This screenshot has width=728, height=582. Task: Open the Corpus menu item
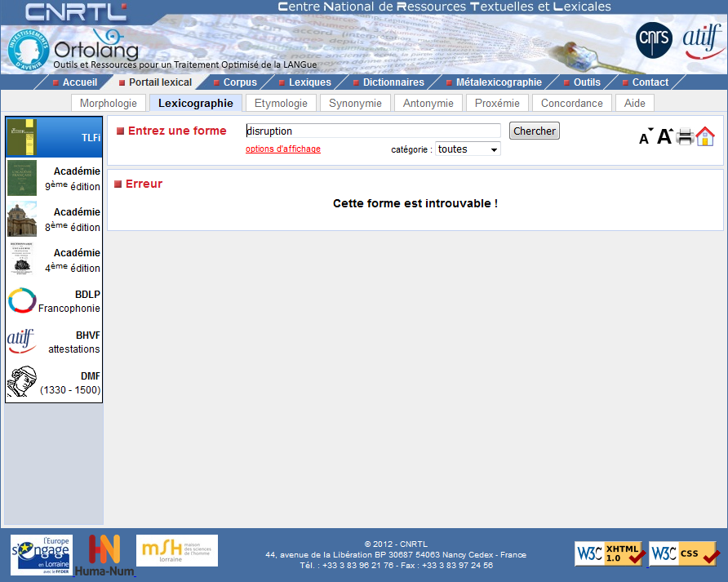(x=240, y=82)
